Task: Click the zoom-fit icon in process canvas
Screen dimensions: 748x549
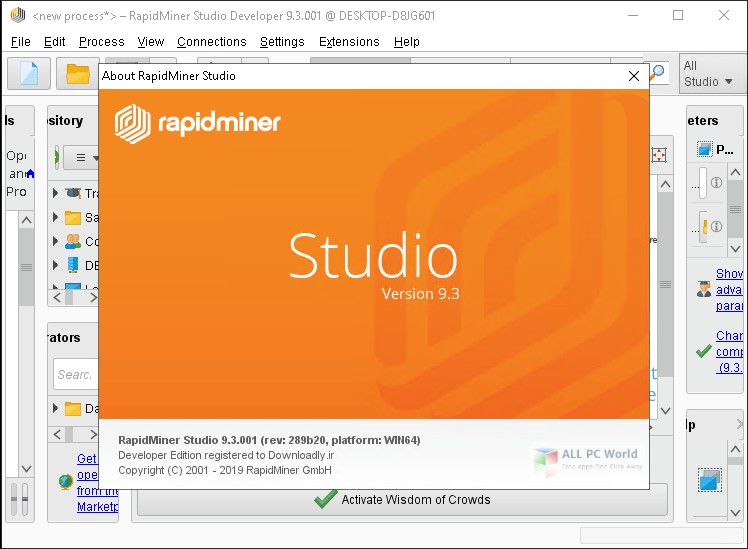Action: coord(659,155)
